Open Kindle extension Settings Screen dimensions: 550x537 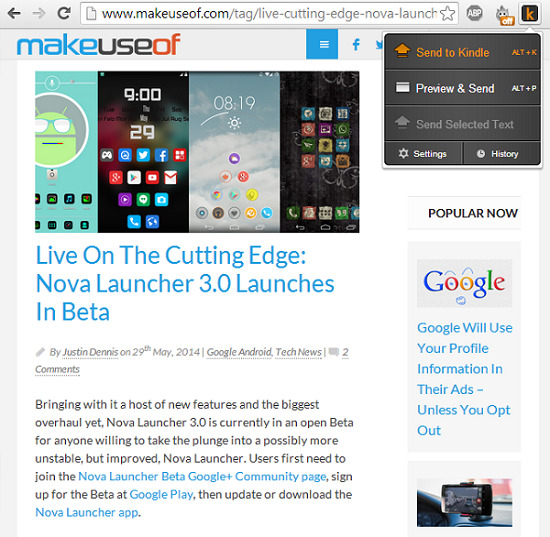click(423, 154)
